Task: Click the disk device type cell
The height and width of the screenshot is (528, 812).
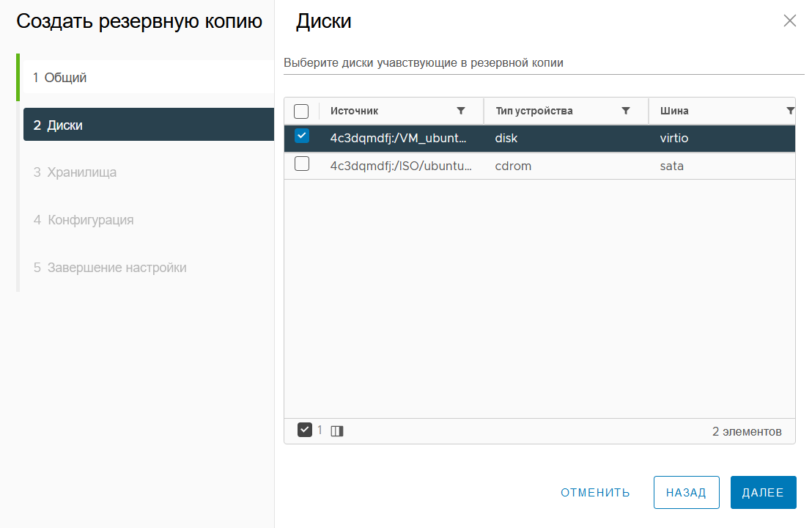Action: click(x=506, y=139)
